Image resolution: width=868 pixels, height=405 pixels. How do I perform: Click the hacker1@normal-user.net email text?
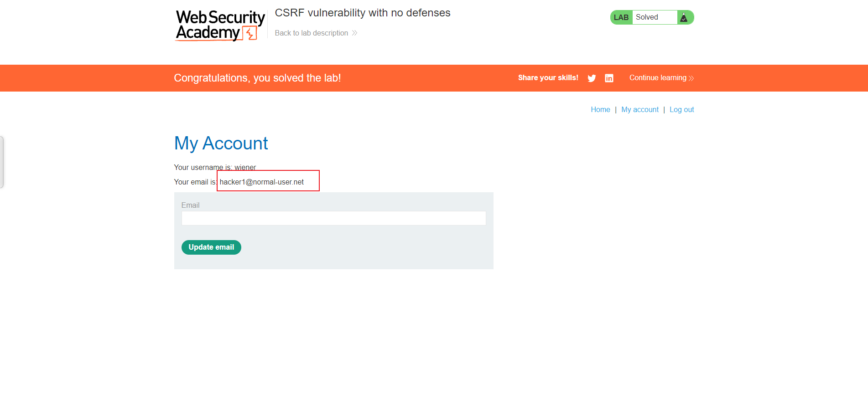tap(262, 182)
